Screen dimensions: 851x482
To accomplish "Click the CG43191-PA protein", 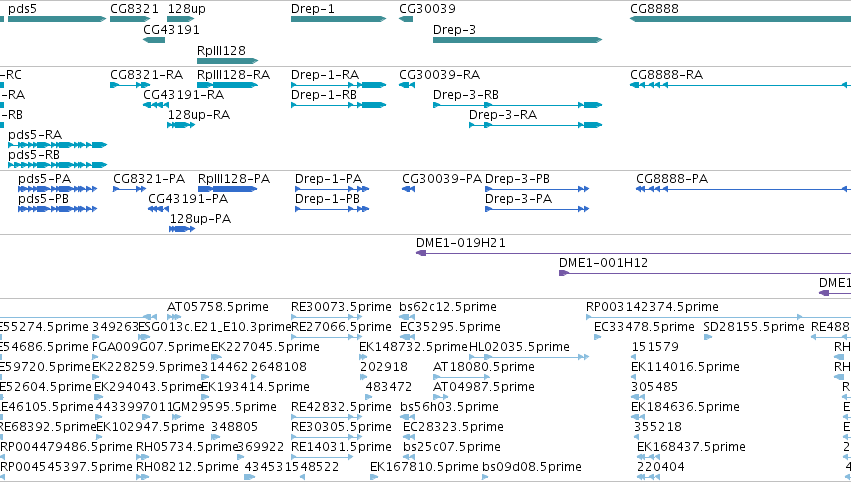I will (158, 209).
